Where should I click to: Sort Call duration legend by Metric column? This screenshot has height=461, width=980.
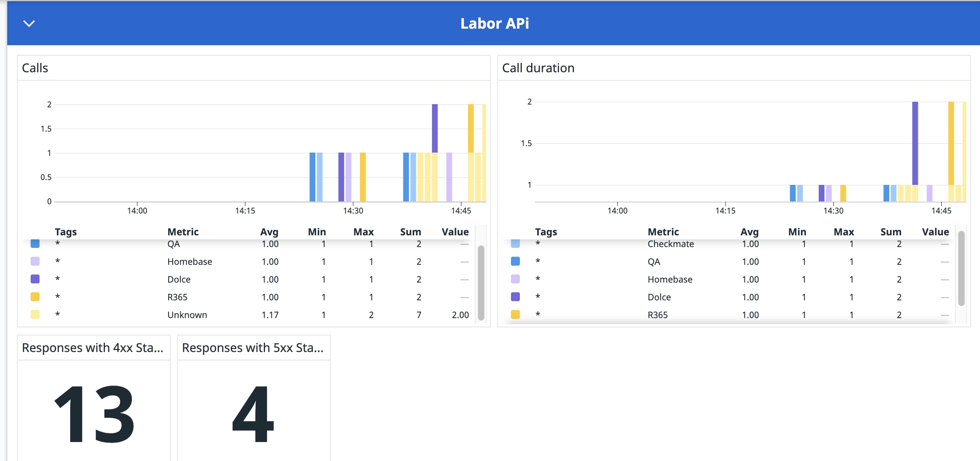coord(663,232)
